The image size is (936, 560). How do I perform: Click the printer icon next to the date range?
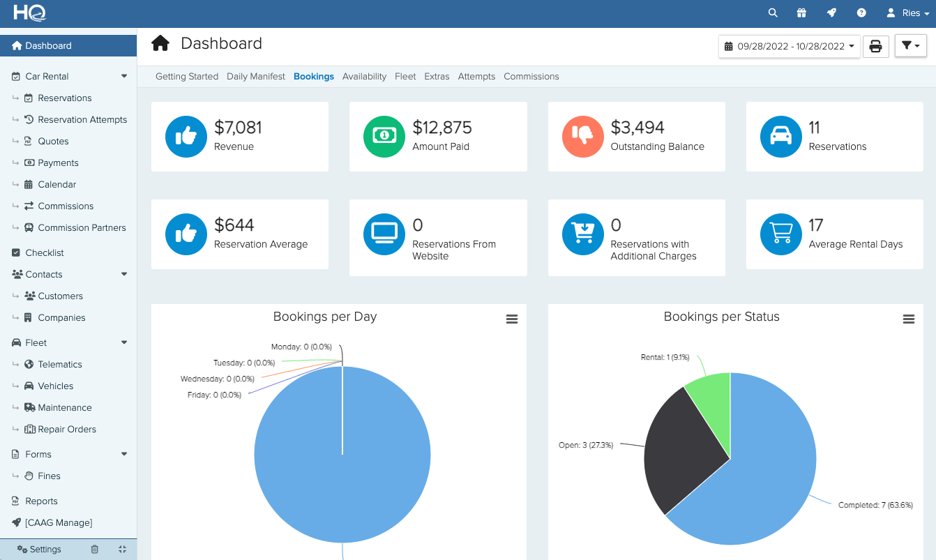click(x=876, y=46)
